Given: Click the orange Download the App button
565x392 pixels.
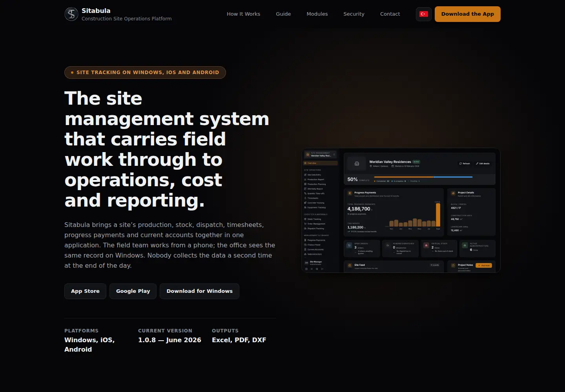Looking at the screenshot, I should pos(468,14).
